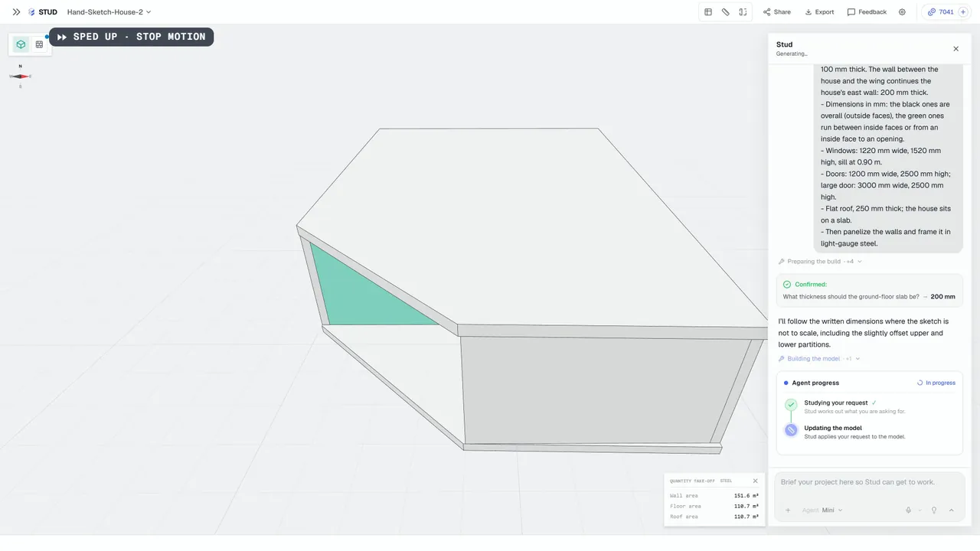The image size is (980, 551).
Task: Focus the project brief input field
Action: (870, 482)
